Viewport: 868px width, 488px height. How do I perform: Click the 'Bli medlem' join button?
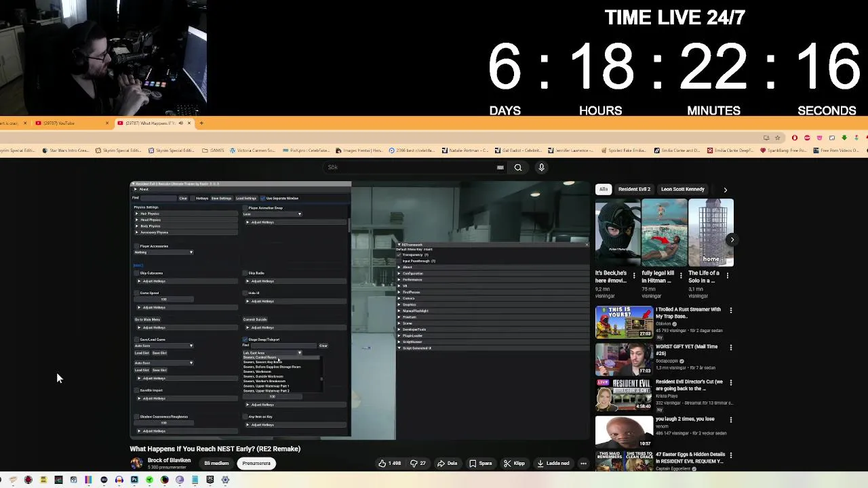pos(217,464)
